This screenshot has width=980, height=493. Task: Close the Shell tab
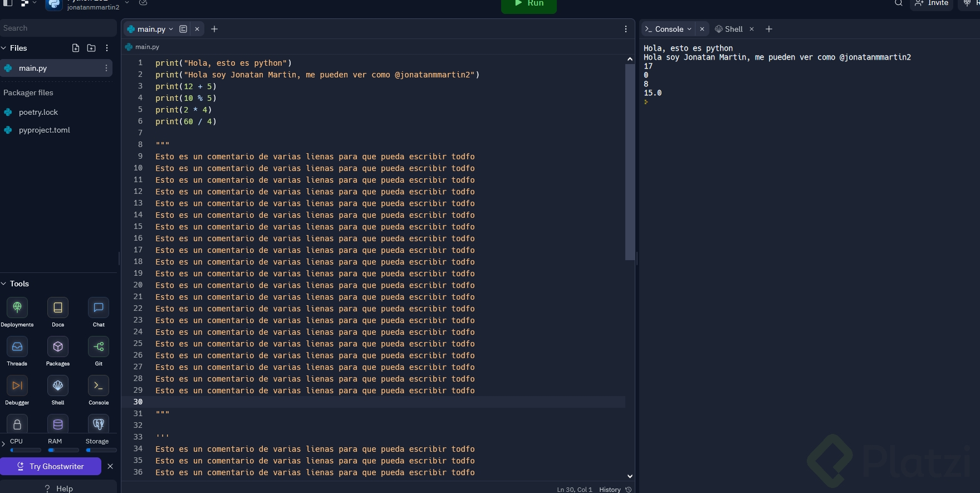[x=752, y=29]
